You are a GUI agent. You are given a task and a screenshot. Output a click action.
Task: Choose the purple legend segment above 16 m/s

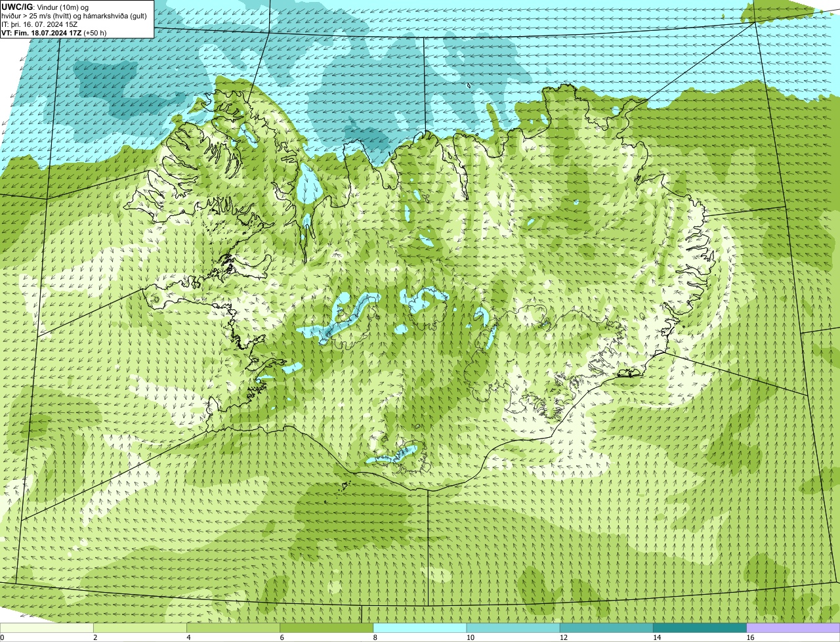coord(793,628)
